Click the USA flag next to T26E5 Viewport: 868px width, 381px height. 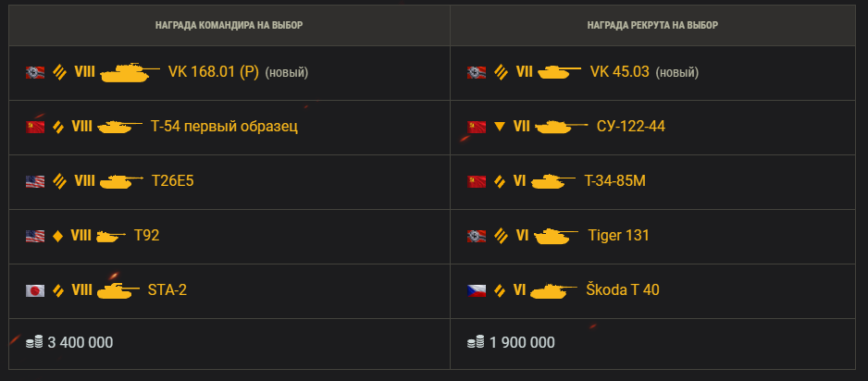point(35,181)
